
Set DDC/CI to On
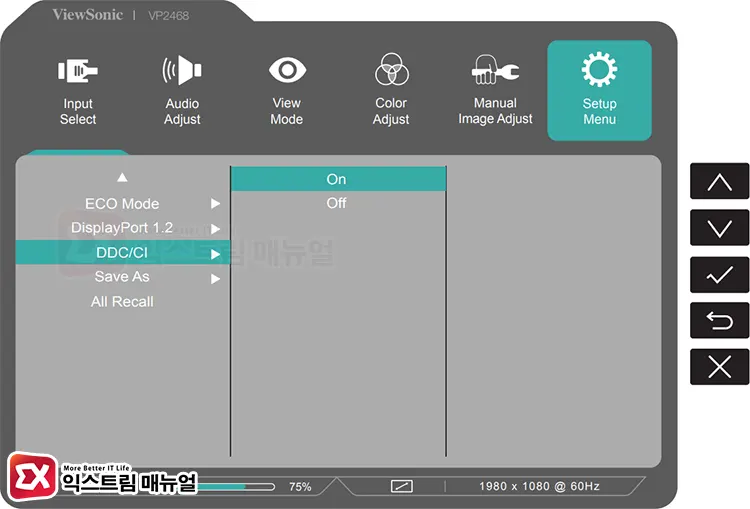pyautogui.click(x=337, y=179)
